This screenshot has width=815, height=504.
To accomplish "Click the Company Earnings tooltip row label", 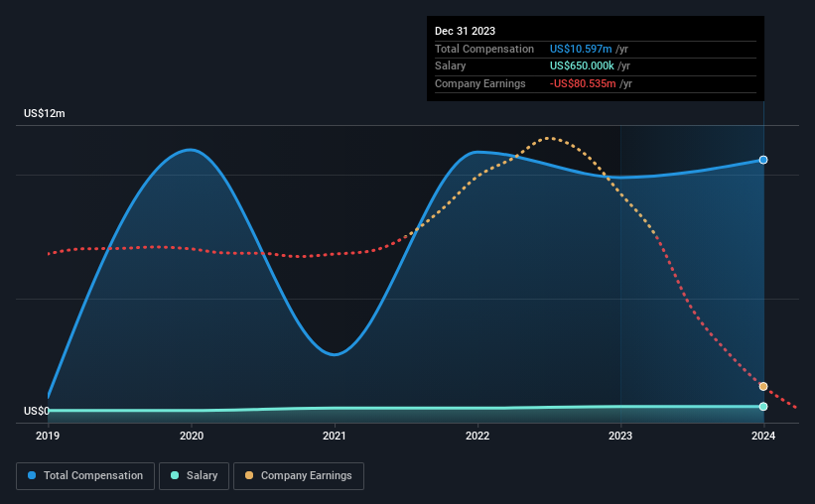I will [x=480, y=83].
